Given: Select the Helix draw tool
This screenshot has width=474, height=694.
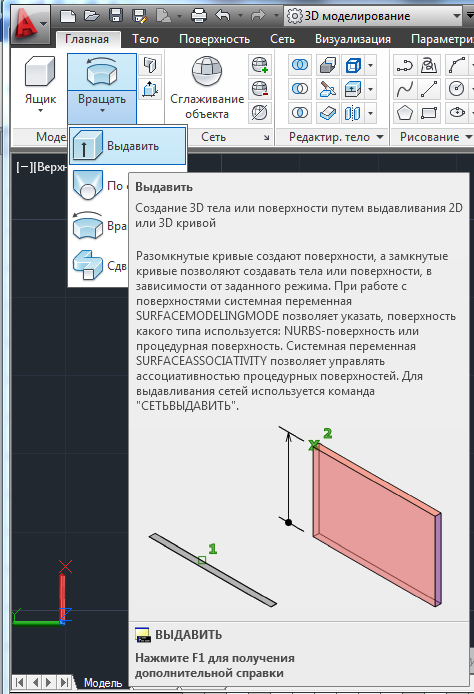Looking at the screenshot, I should (x=429, y=66).
